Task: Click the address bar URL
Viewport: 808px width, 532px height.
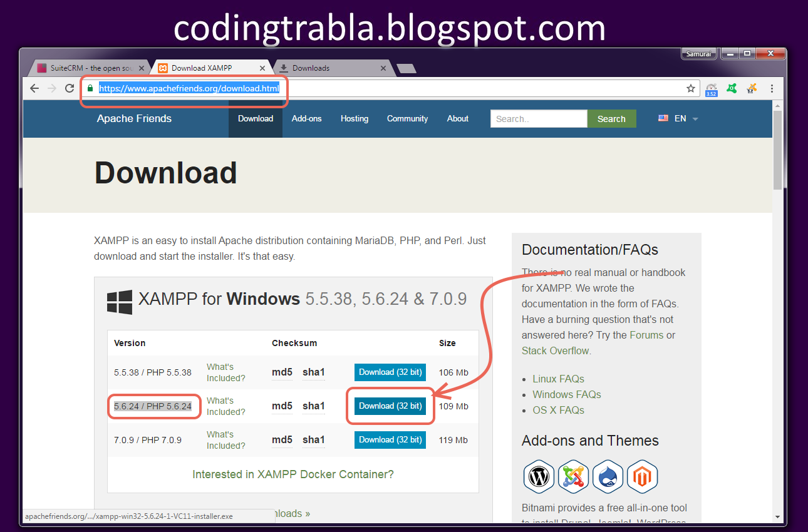Action: click(x=189, y=88)
